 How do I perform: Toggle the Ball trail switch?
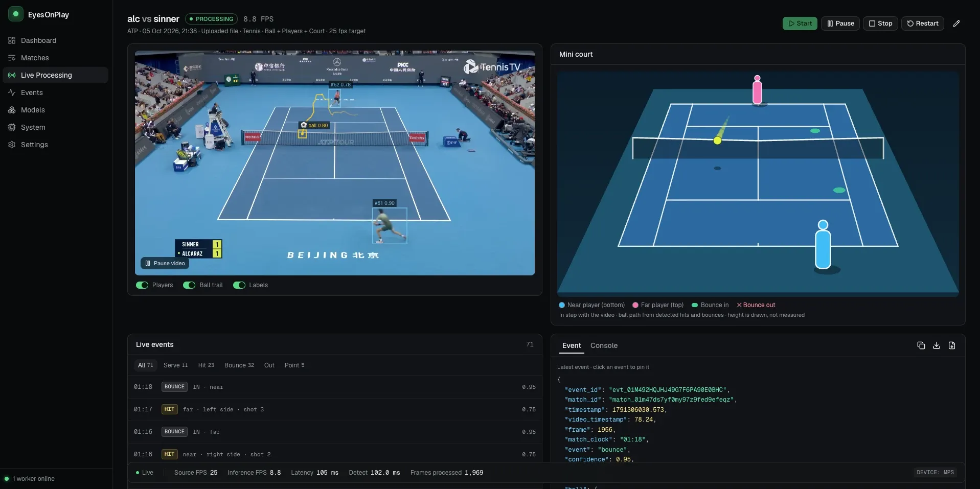click(189, 285)
